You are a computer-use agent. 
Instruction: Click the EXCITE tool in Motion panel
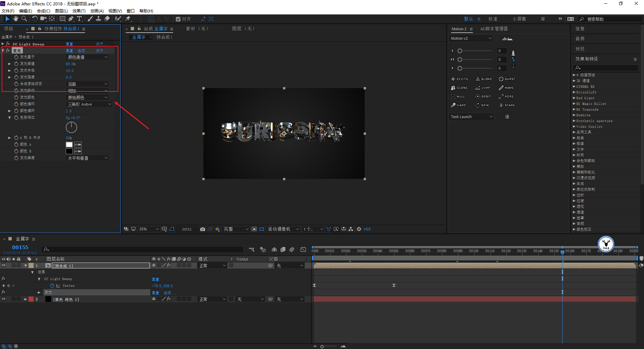tap(459, 79)
